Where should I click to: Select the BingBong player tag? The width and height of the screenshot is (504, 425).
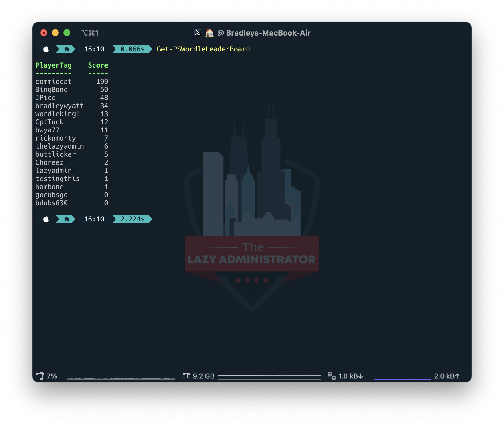pos(51,90)
